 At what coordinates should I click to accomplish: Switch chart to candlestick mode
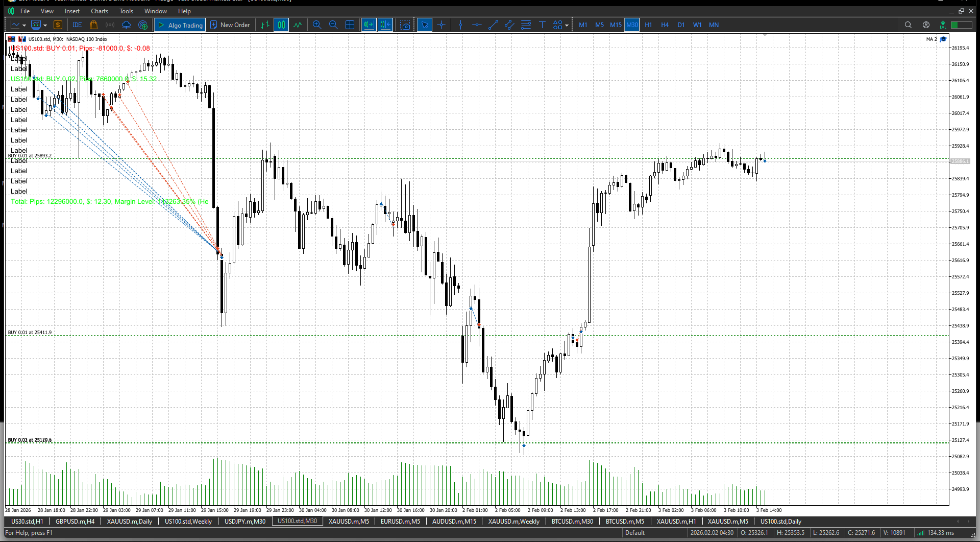tap(281, 25)
